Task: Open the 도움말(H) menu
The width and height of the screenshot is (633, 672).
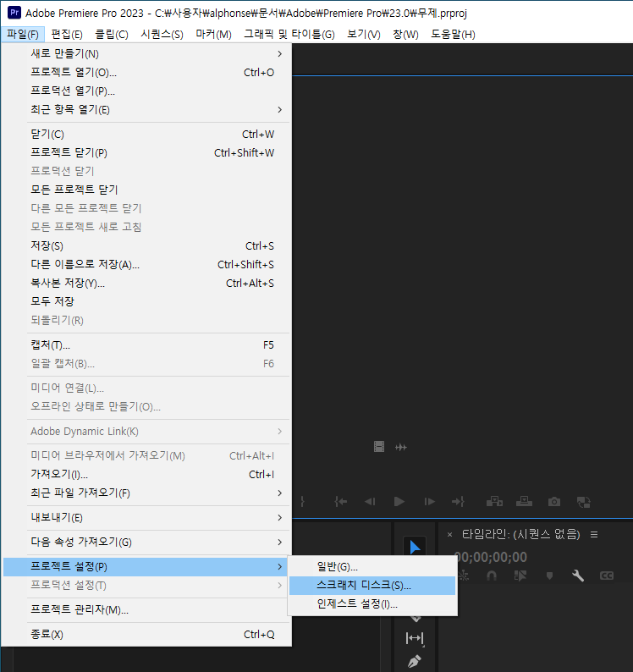Action: 453,34
